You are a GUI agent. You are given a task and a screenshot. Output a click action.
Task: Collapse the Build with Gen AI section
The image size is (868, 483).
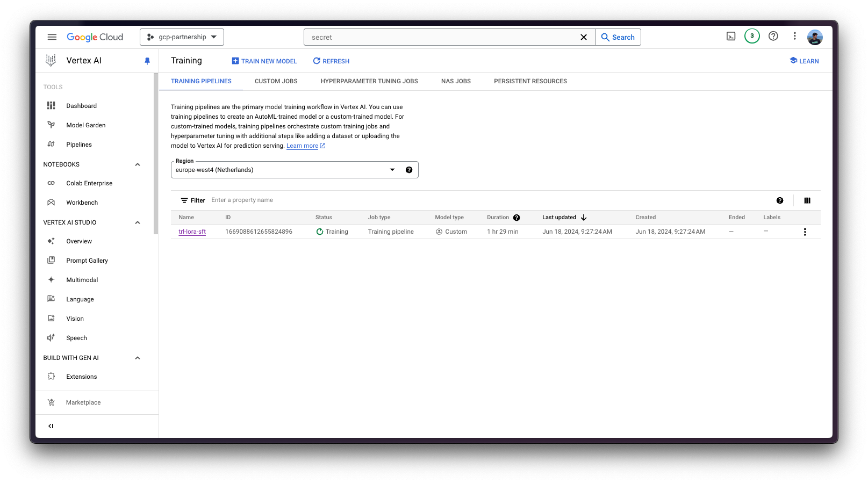coord(138,358)
